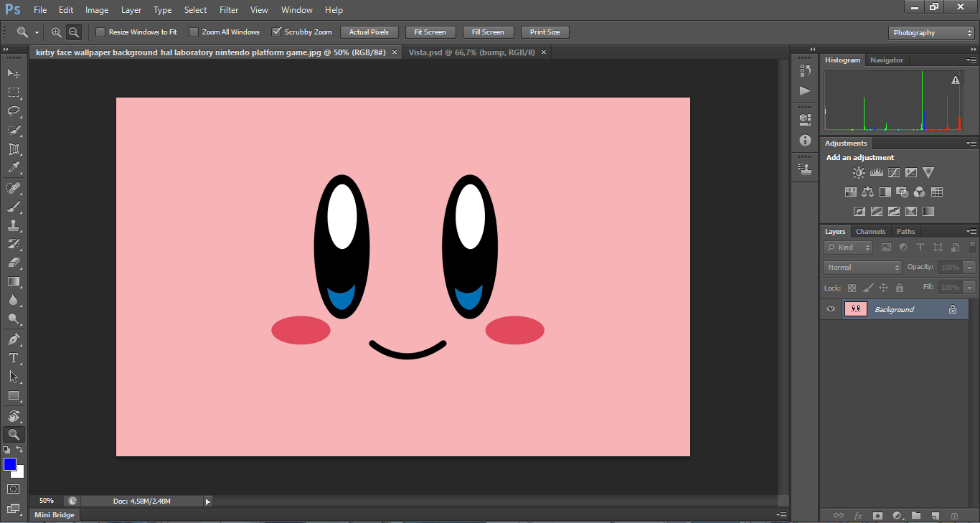
Task: Switch to the Channels tab
Action: point(870,232)
